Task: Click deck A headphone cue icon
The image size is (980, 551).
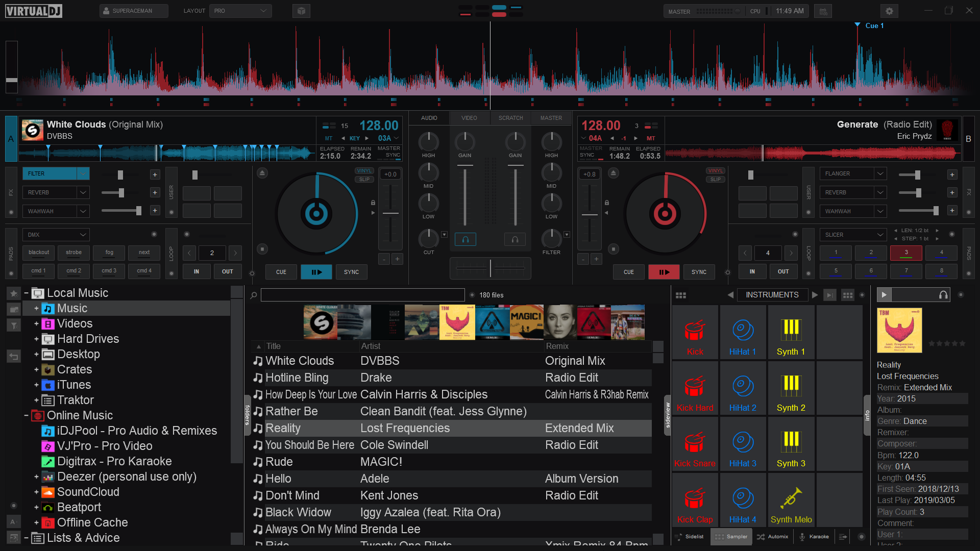Action: click(465, 239)
